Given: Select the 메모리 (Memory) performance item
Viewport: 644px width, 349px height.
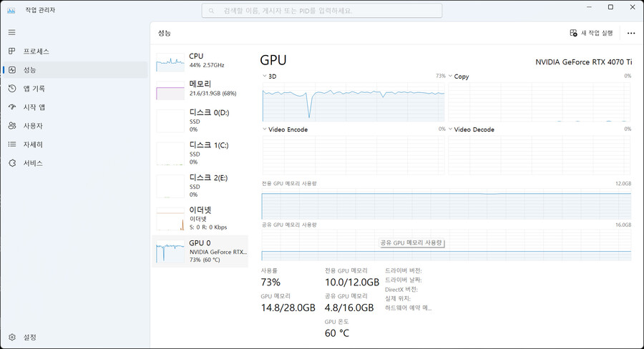Looking at the screenshot, I should click(x=200, y=89).
